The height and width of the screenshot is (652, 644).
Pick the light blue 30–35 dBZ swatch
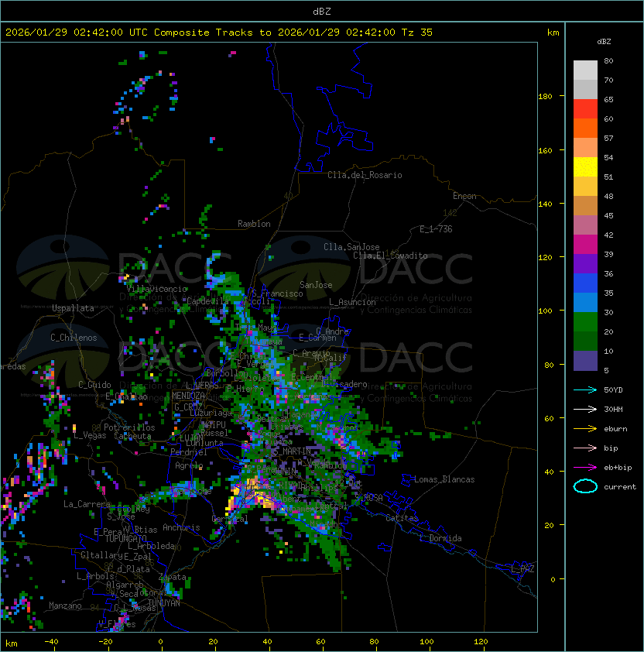585,303
